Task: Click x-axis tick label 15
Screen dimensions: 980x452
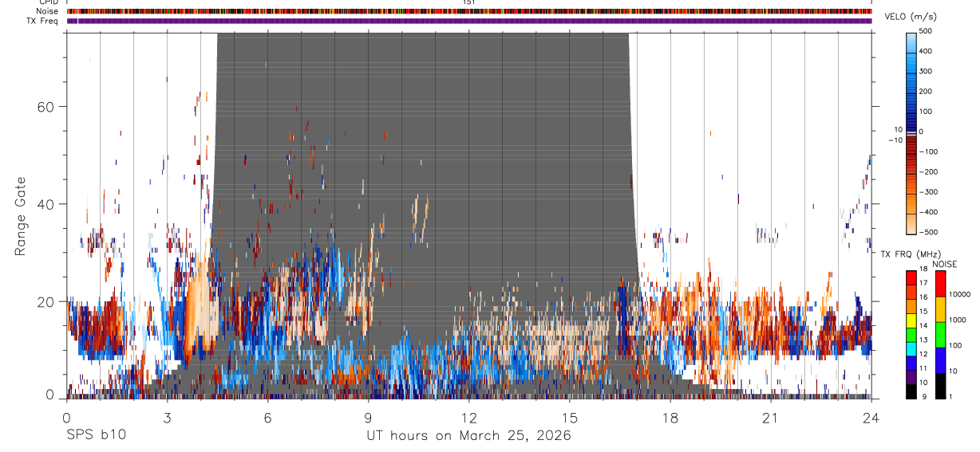Action: pyautogui.click(x=569, y=418)
